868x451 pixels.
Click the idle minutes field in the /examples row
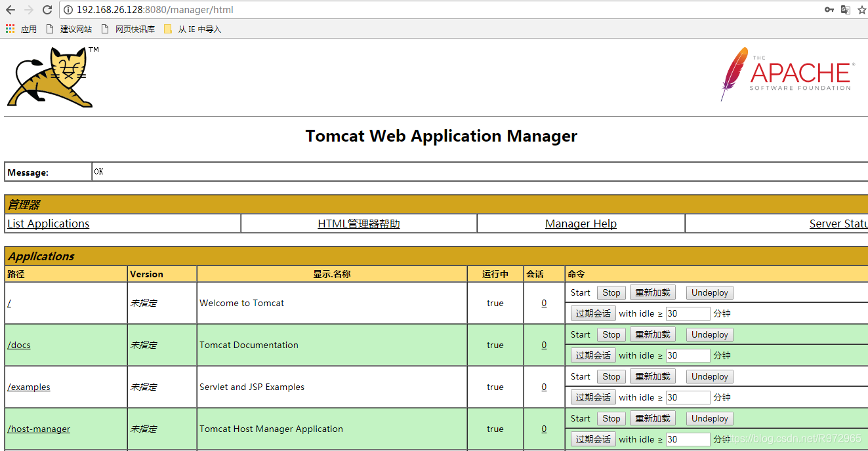[x=688, y=397]
